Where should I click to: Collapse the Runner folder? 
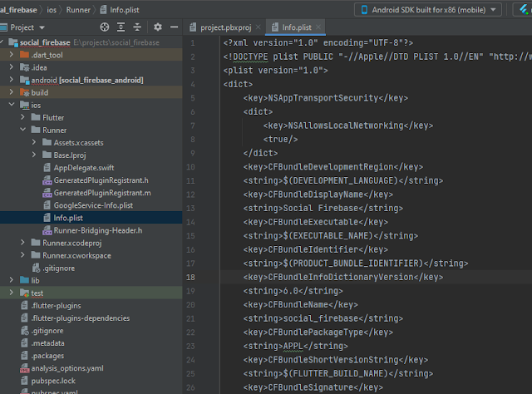(x=22, y=130)
